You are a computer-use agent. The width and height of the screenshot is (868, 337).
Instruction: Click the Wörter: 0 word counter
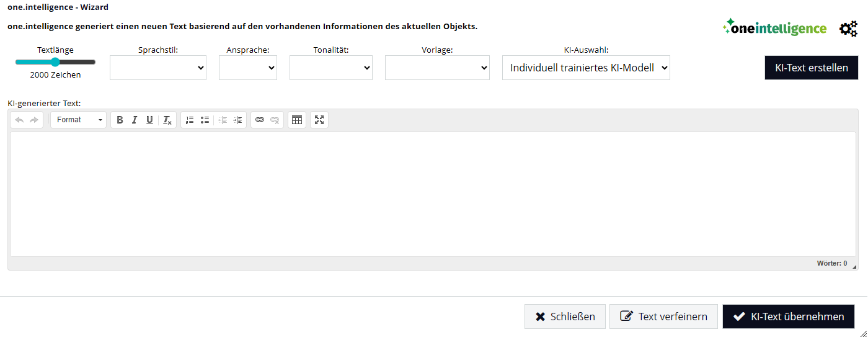(x=831, y=263)
